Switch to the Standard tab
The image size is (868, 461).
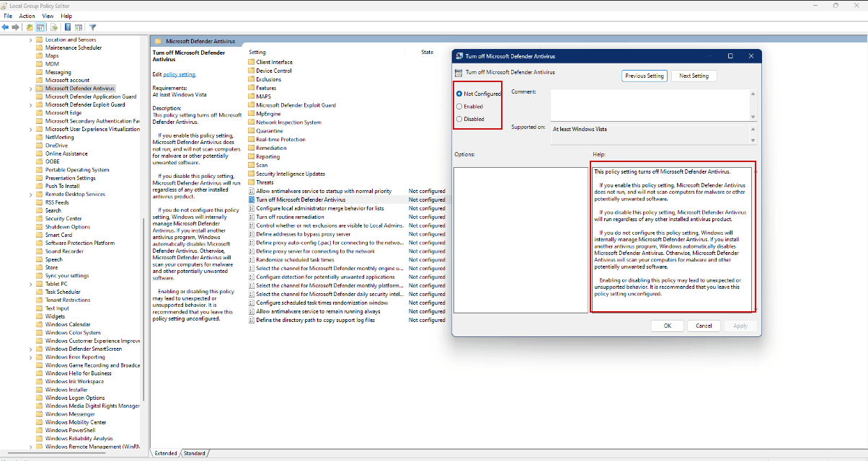click(194, 453)
